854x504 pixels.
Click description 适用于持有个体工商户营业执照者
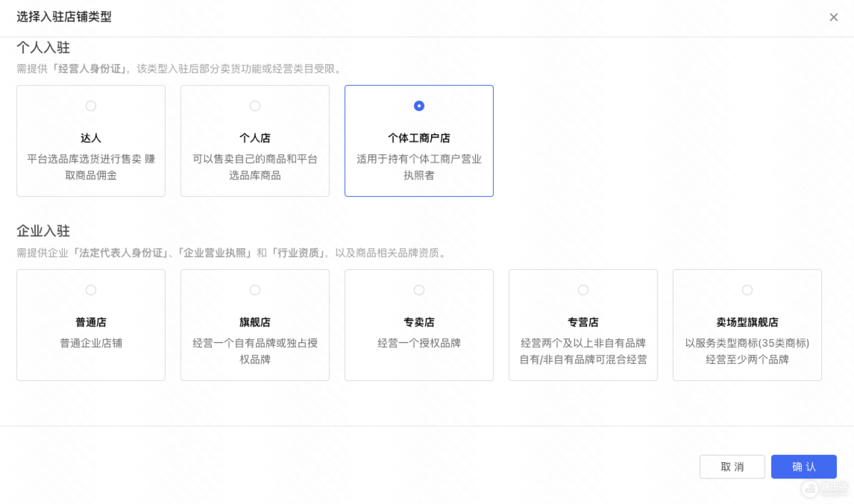[x=419, y=167]
